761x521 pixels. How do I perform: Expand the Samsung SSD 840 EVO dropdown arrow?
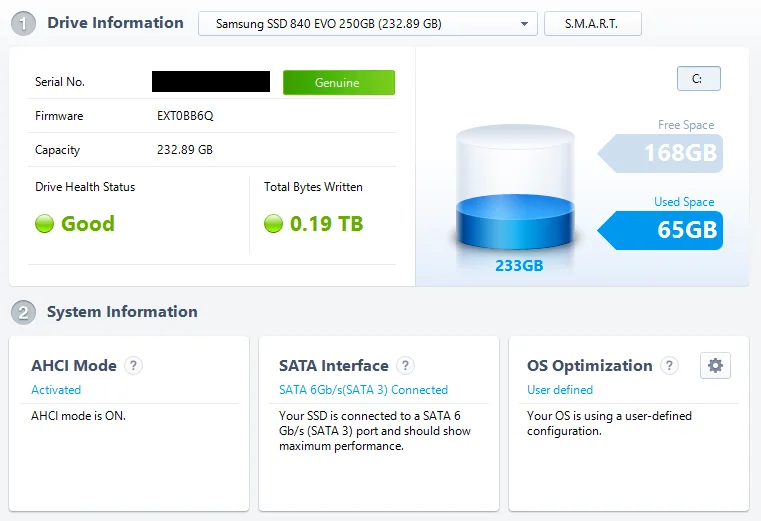point(524,24)
